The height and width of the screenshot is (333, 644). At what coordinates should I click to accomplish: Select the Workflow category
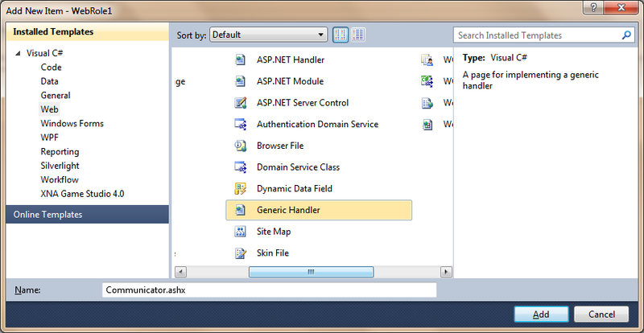click(x=60, y=179)
